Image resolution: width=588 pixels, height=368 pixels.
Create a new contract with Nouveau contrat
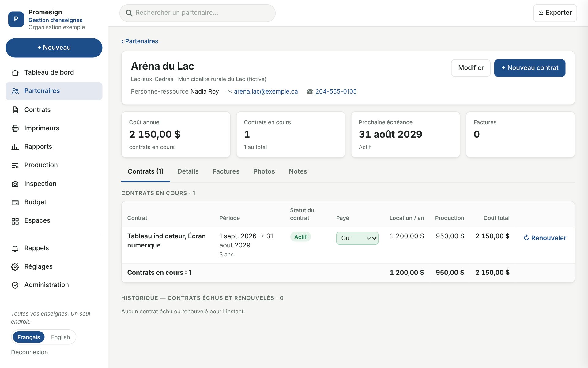click(x=530, y=68)
